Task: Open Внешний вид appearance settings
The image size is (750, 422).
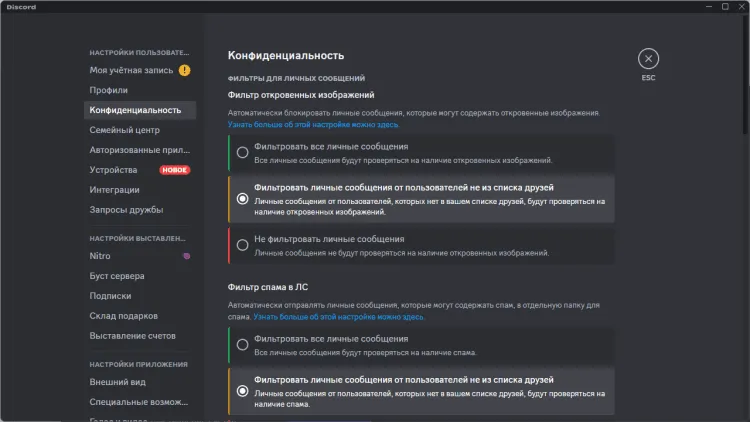Action: (x=117, y=382)
